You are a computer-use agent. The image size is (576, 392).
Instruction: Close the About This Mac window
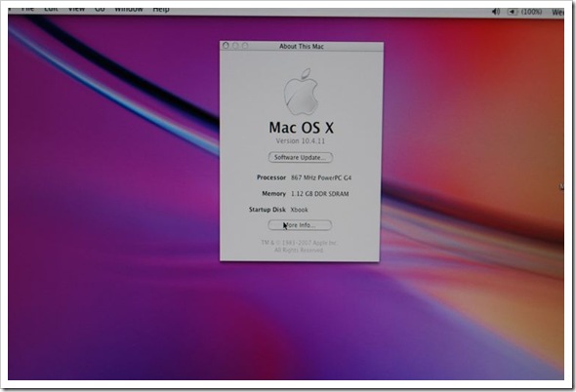(226, 46)
